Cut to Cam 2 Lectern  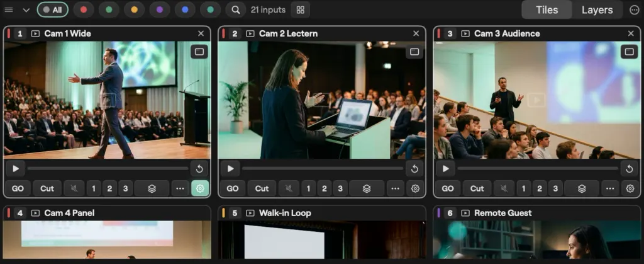(x=262, y=188)
